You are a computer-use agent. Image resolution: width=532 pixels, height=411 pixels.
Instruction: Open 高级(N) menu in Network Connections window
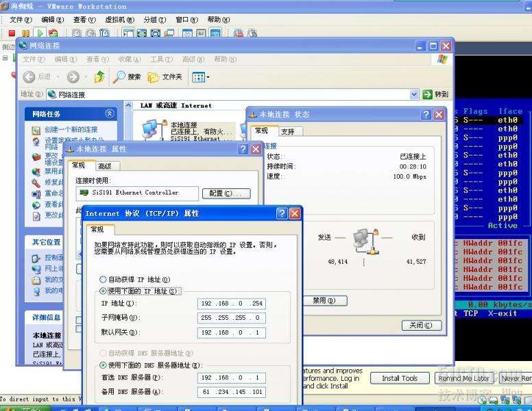(193, 60)
